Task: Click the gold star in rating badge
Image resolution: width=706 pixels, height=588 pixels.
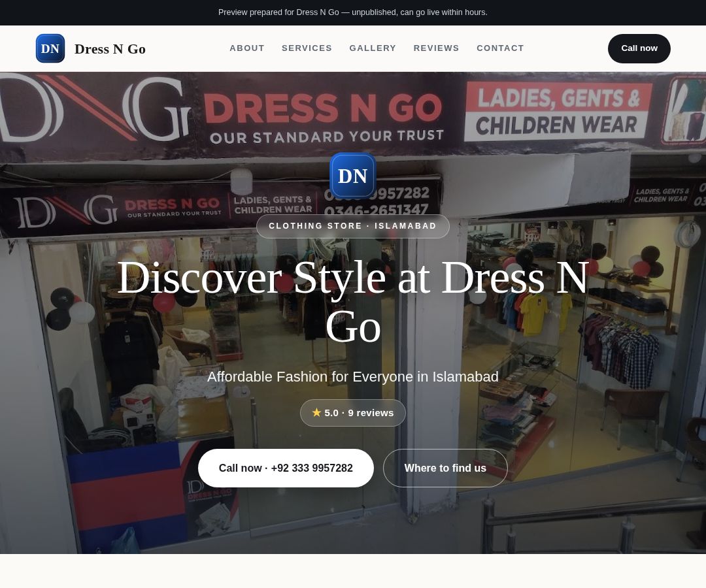Action: click(316, 412)
